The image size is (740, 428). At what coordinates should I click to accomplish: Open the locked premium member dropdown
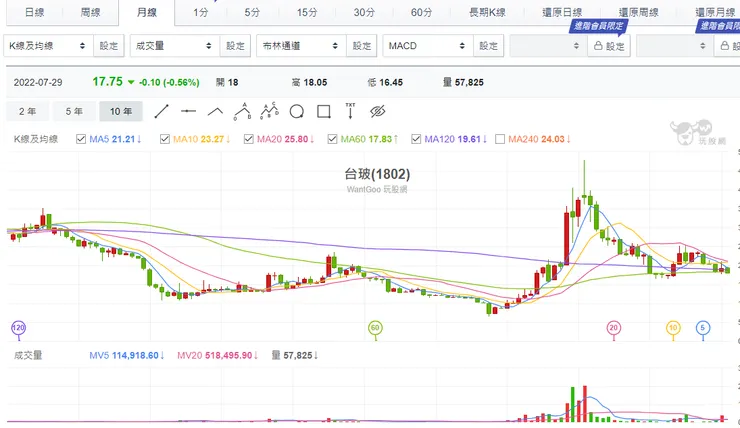coord(548,46)
